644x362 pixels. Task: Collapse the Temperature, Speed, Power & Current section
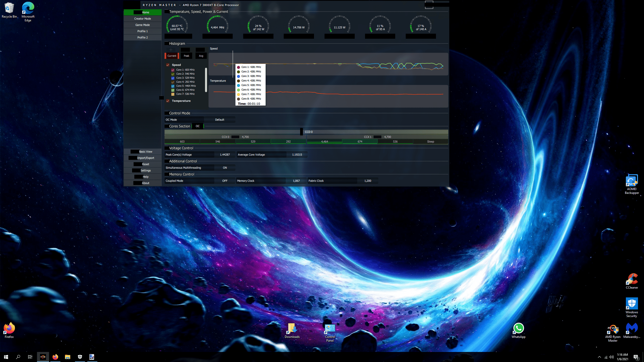coord(166,12)
